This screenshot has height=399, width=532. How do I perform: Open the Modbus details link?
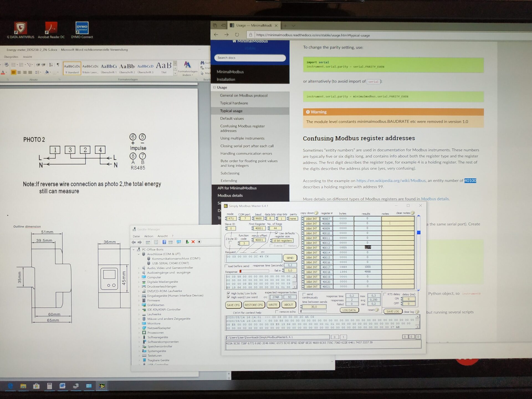point(435,199)
